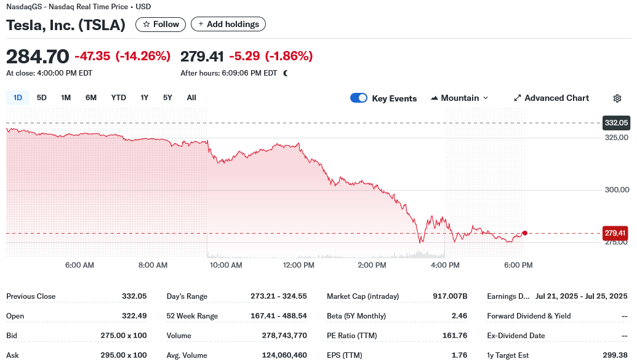The width and height of the screenshot is (637, 364).
Task: Click Market Cap (intraday) label
Action: tap(363, 296)
